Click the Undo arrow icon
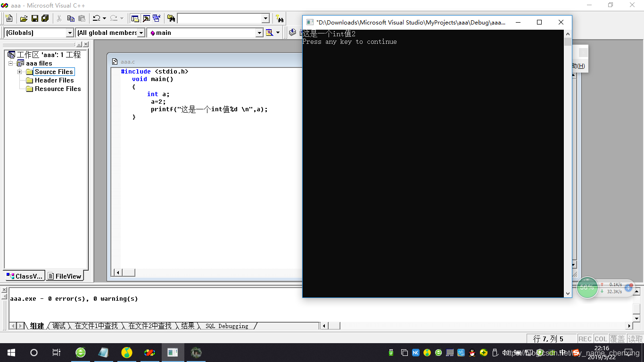The height and width of the screenshot is (362, 644). tap(97, 18)
